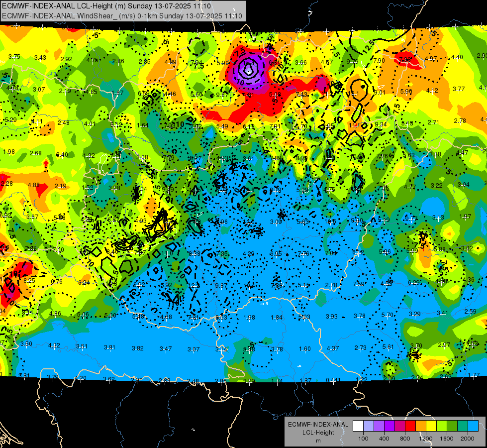
Task: Click the 5.06 grid value
Action: 83,314
